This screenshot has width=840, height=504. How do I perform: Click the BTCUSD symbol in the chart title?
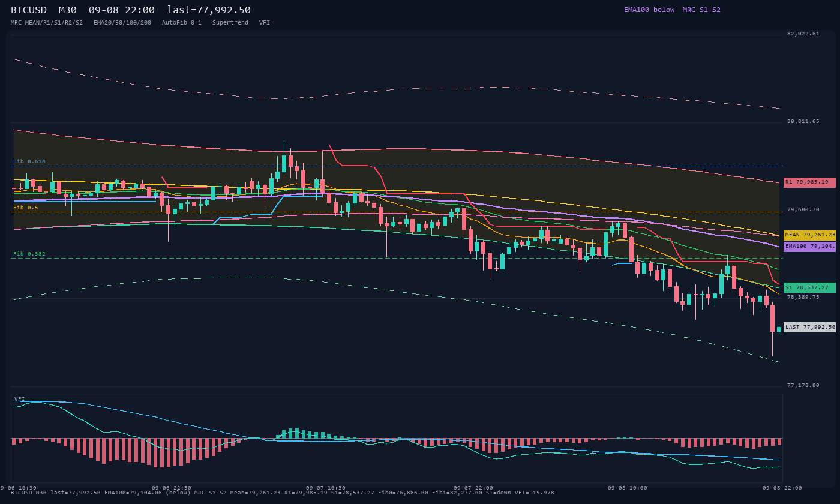(x=29, y=10)
